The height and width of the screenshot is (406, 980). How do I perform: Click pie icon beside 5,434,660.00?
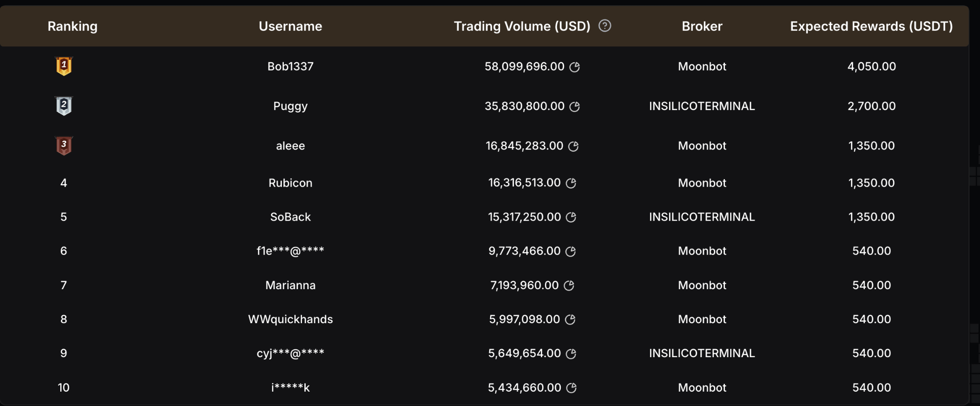coord(571,388)
